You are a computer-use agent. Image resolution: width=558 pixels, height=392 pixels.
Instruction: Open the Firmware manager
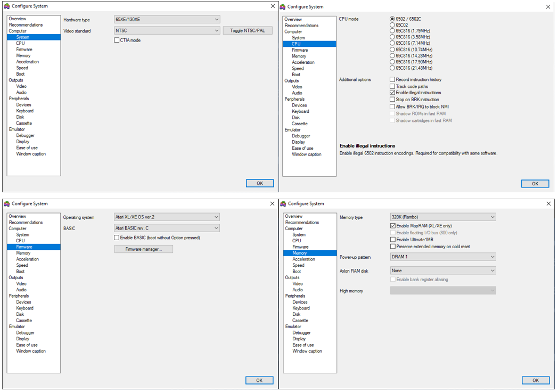pyautogui.click(x=144, y=249)
